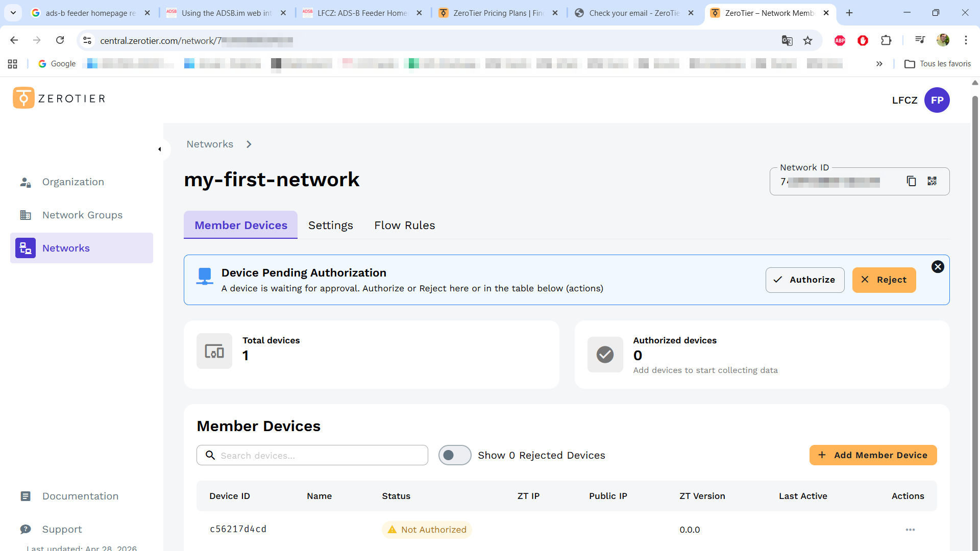Dismiss the pending authorization banner
Viewport: 980px width, 551px height.
[x=938, y=267]
